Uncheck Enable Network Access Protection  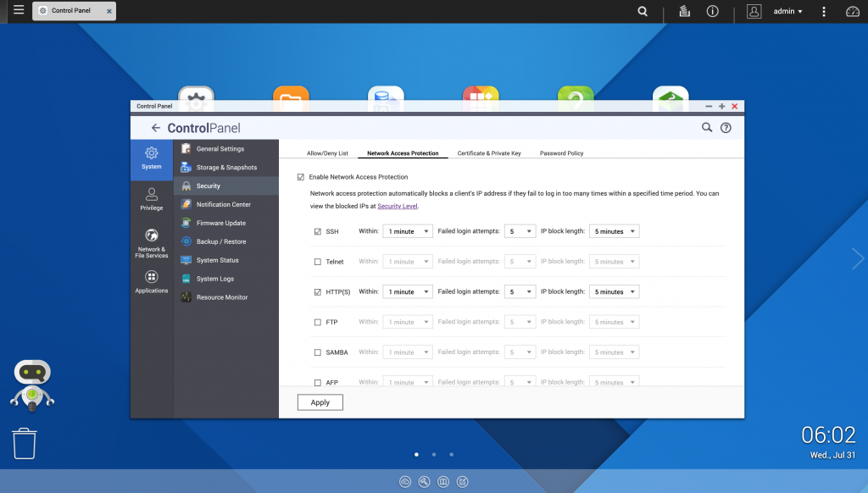(301, 177)
